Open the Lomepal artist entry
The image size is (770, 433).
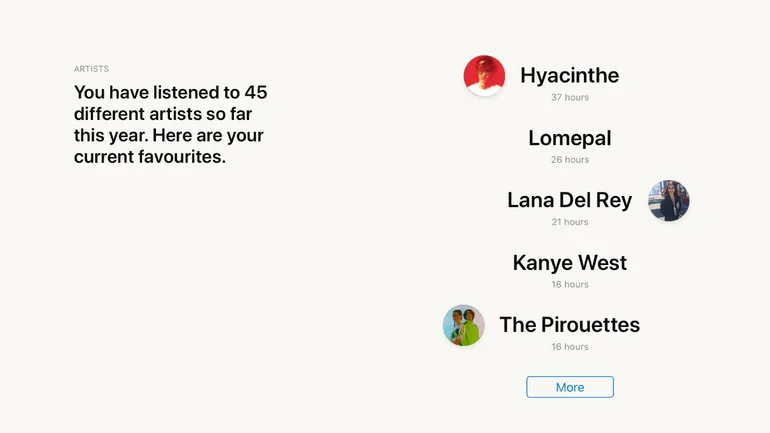(569, 138)
